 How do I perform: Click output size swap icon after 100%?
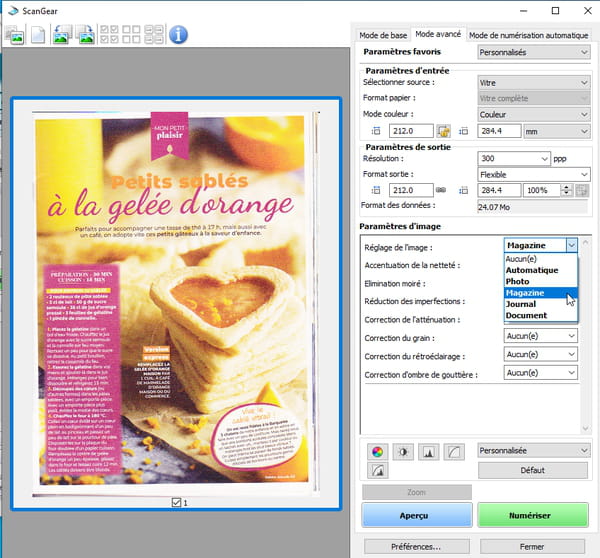[582, 190]
